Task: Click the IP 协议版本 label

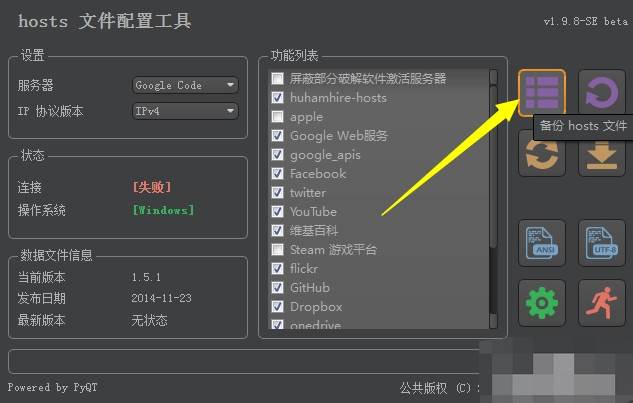Action: click(50, 111)
